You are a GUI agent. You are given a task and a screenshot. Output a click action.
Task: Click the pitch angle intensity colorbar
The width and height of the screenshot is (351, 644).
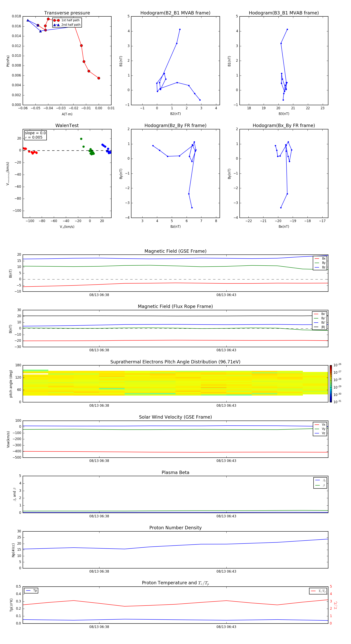(x=331, y=384)
